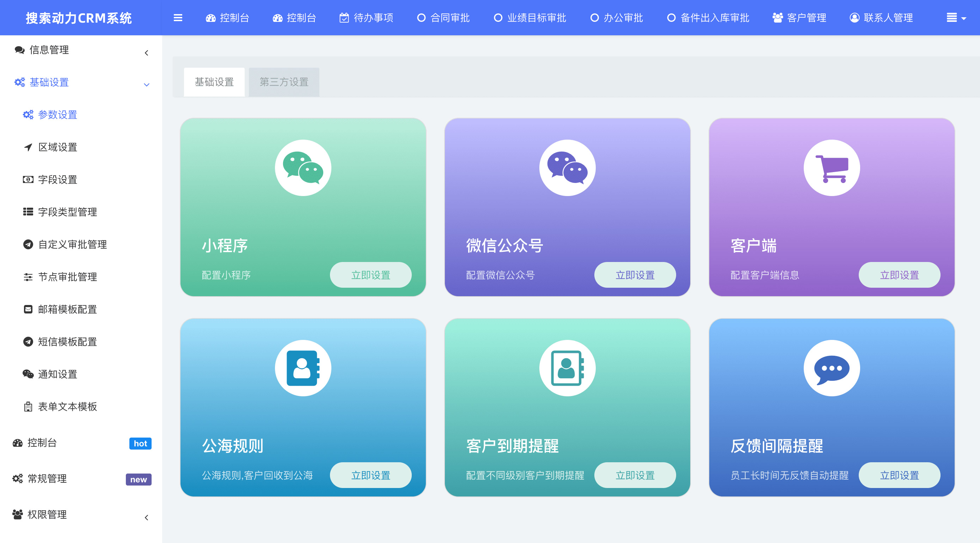Switch to the 基础设置 tab
Screen dimensions: 980x543
click(x=214, y=82)
